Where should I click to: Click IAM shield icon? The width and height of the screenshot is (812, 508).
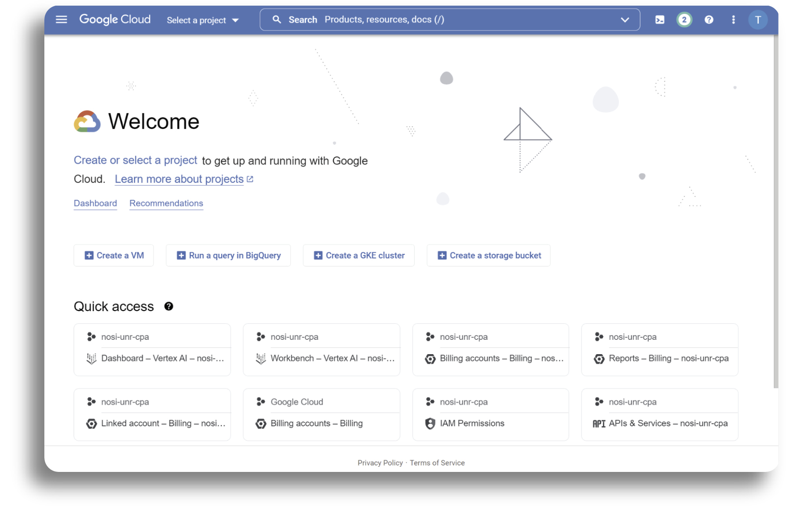click(430, 424)
